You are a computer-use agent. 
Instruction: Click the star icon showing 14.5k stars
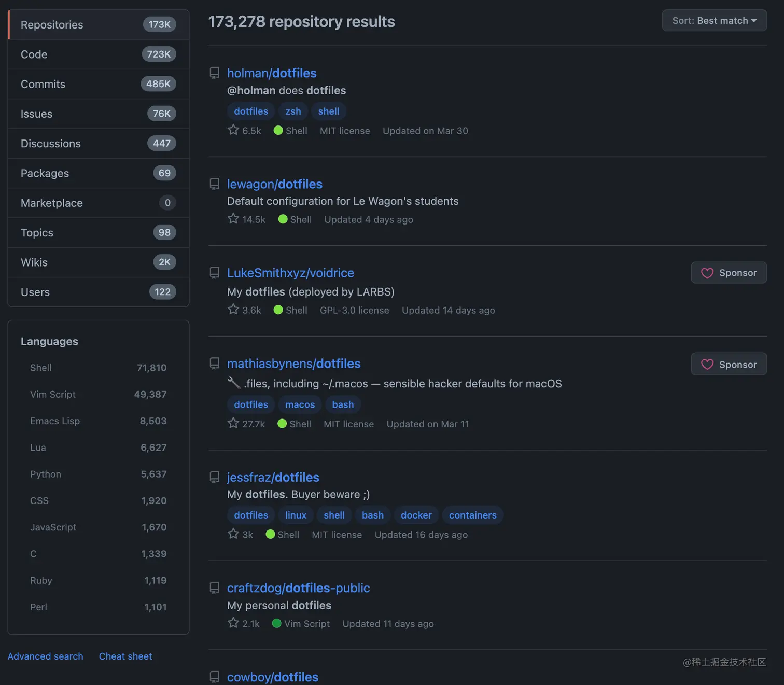tap(233, 218)
